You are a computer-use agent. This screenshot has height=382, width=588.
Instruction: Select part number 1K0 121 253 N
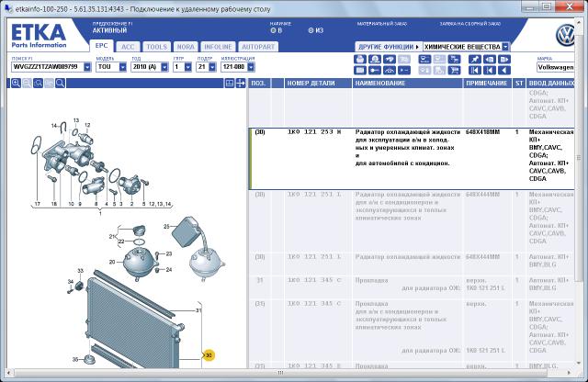tap(314, 132)
